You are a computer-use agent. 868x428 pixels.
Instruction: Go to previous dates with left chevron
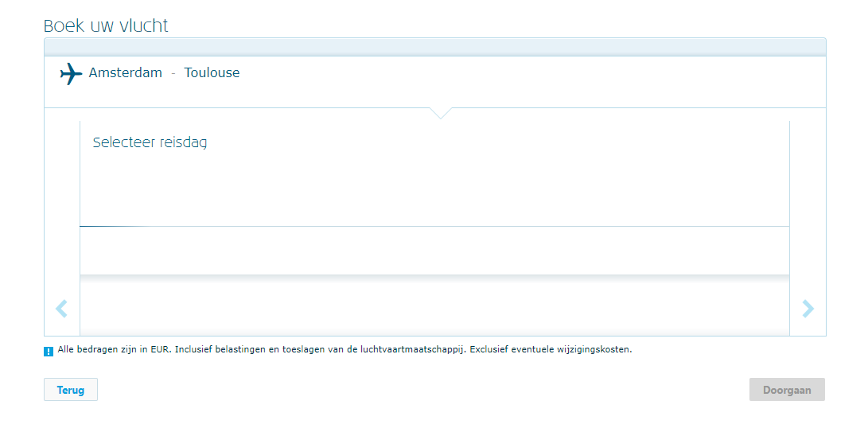(x=61, y=309)
